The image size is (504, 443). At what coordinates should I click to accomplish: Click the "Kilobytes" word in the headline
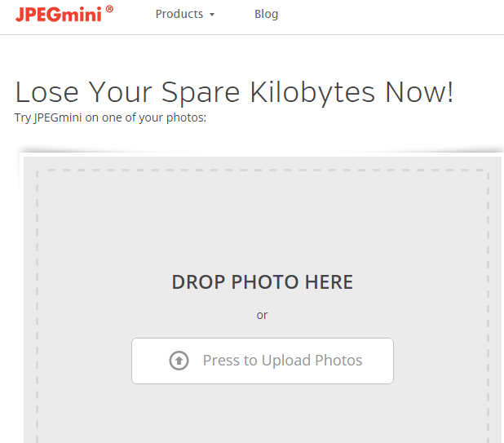[x=312, y=92]
